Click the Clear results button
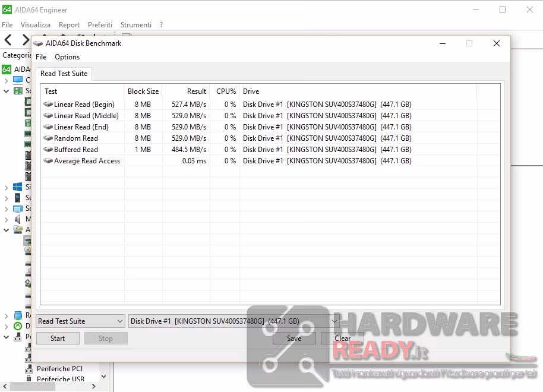 point(342,339)
